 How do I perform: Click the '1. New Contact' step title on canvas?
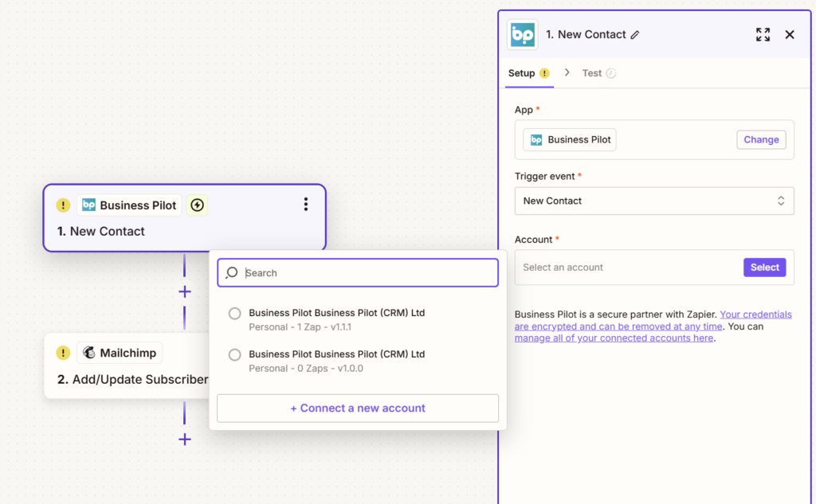[101, 232]
